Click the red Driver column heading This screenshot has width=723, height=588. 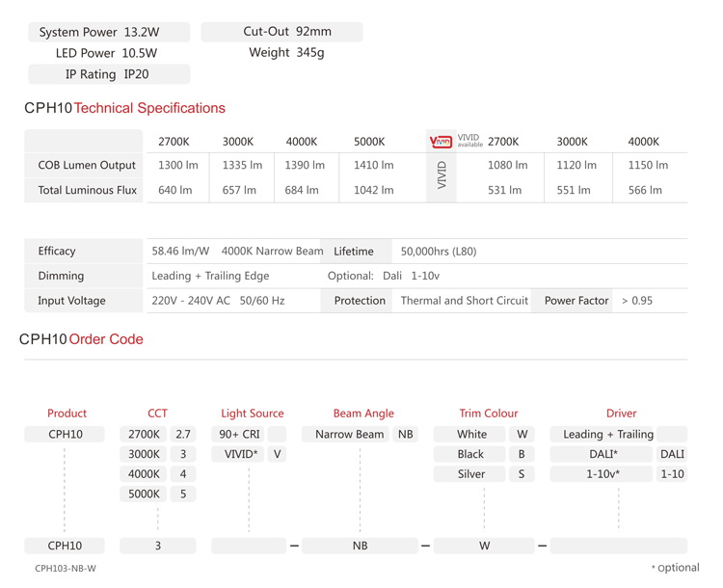(x=621, y=414)
